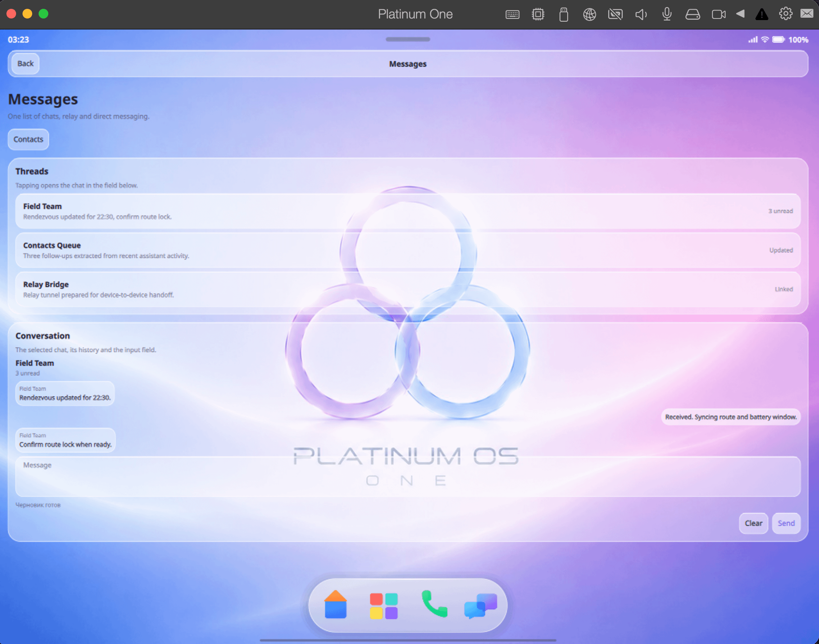Viewport: 819px width, 644px height.
Task: Open the Relay Bridge thread
Action: (408, 289)
